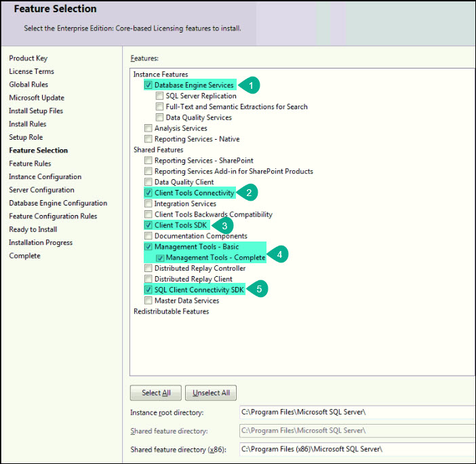Select the Feature Configuration Rules step
The height and width of the screenshot is (464, 476).
[x=53, y=216]
